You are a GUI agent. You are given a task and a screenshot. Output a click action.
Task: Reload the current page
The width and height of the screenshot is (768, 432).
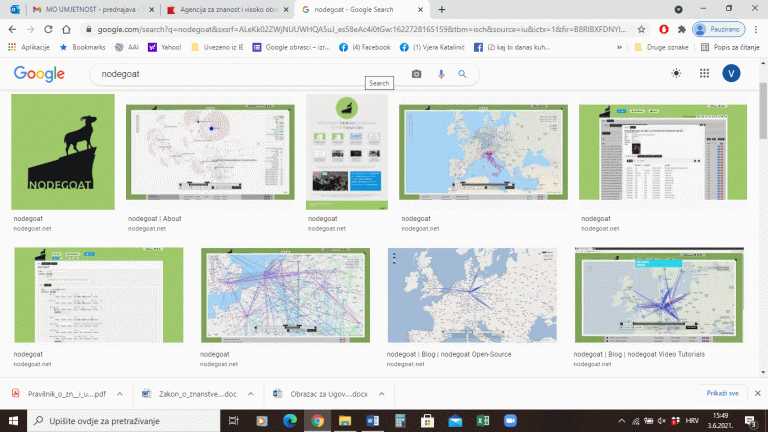48,29
